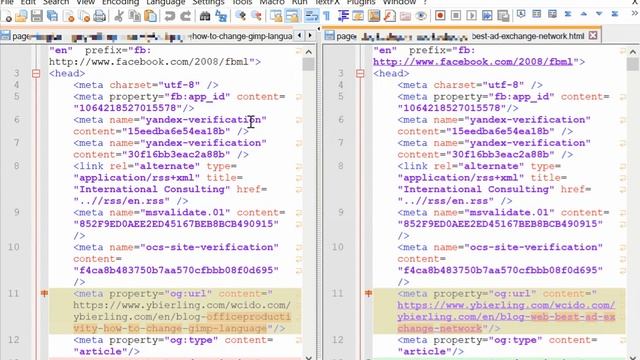Open the Macro menu

271,2
